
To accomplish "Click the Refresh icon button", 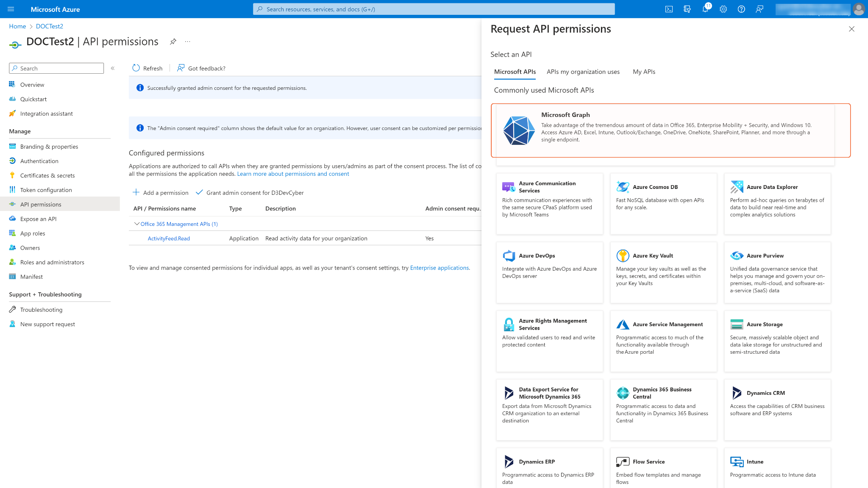I will 136,68.
